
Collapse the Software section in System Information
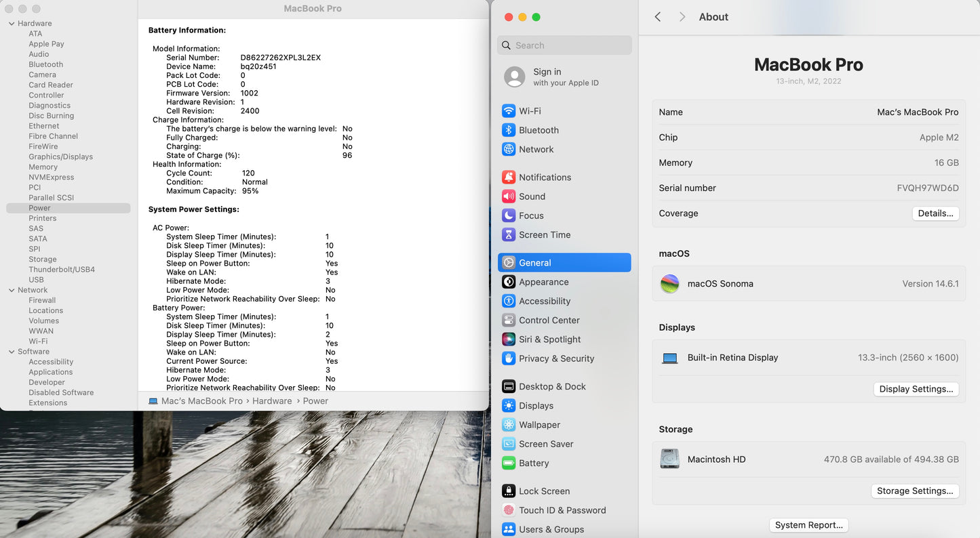[12, 352]
